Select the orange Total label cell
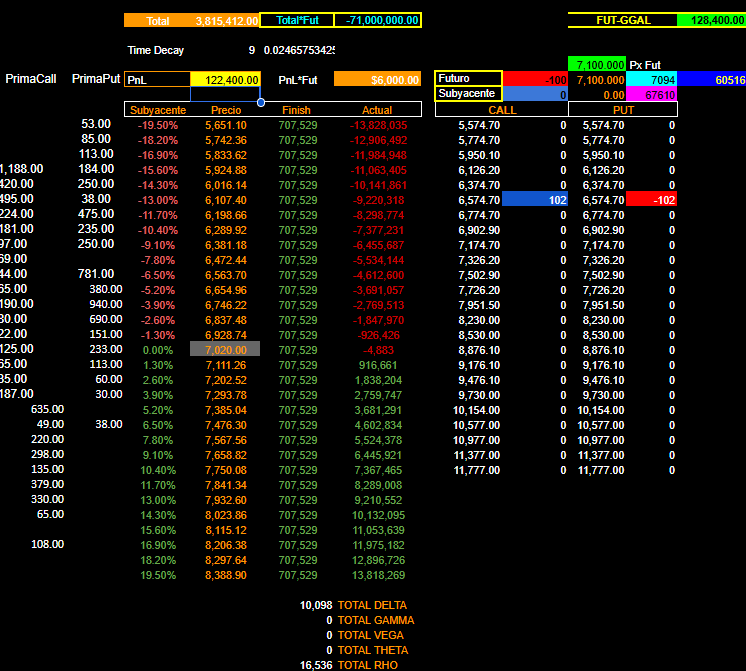This screenshot has height=671, width=746. point(157,21)
